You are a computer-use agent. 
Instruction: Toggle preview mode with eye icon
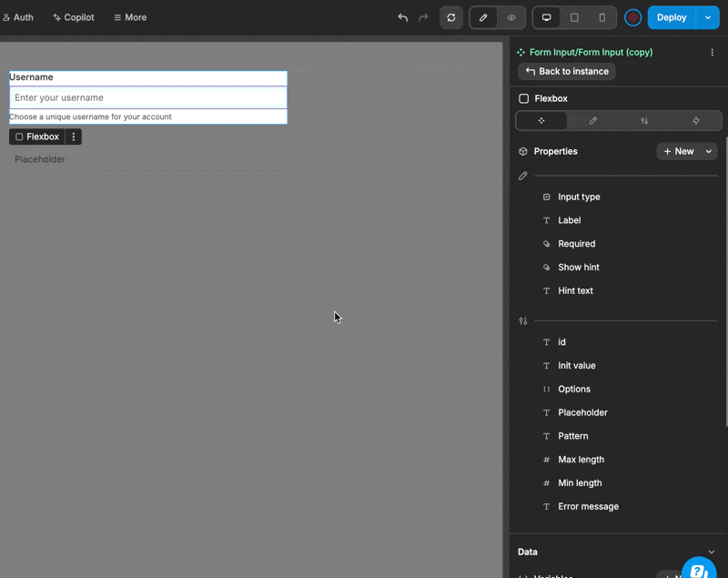[511, 17]
